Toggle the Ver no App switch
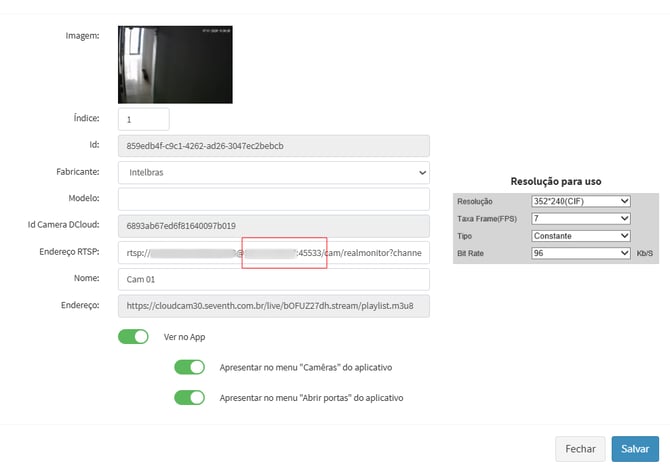Viewport: 670px width, 470px height. [x=133, y=337]
